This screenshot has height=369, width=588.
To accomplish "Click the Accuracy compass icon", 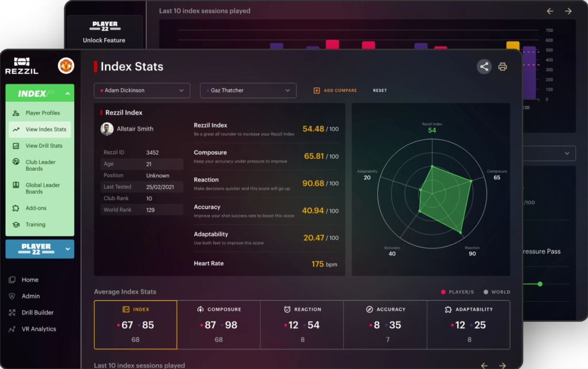I will (369, 309).
